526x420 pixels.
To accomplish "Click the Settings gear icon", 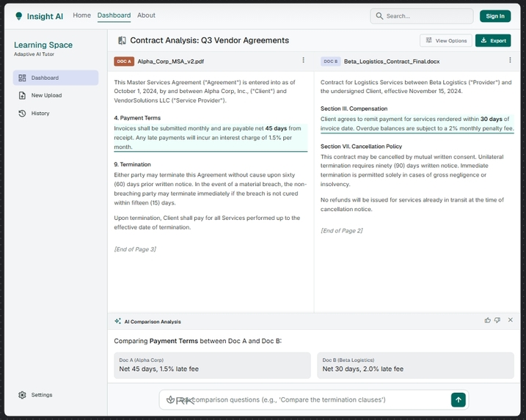I will [x=22, y=395].
